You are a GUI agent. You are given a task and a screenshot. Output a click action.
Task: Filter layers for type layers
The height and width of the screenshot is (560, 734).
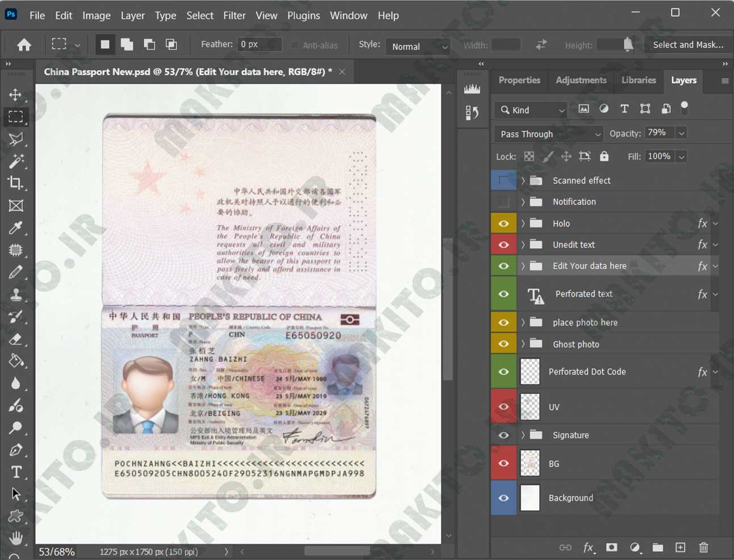[624, 109]
